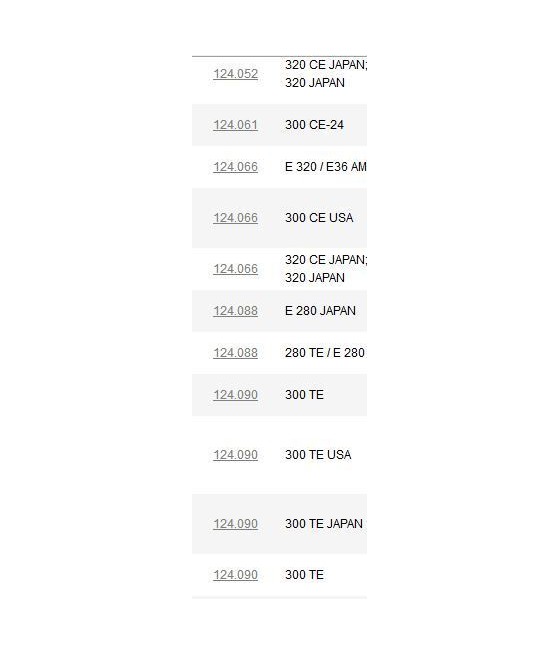This screenshot has width=560, height=655.
Task: Open the 124.061 link for 300 CE-24
Action: pos(236,125)
